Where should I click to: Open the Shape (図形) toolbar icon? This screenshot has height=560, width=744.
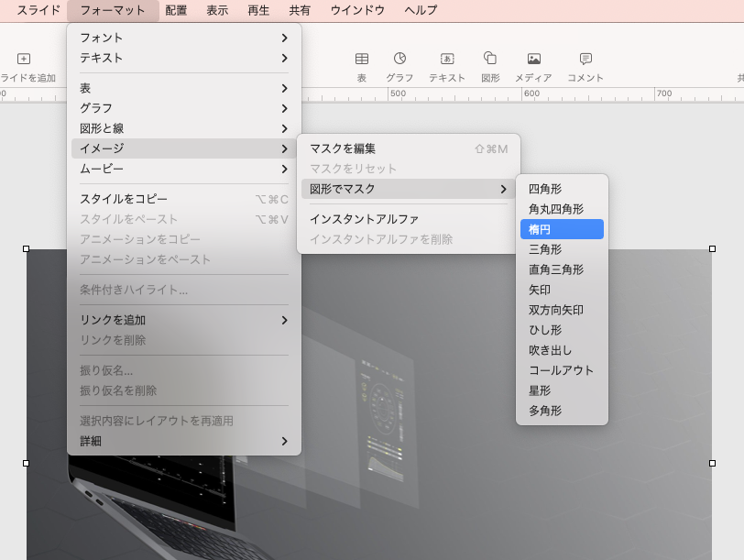[x=490, y=58]
